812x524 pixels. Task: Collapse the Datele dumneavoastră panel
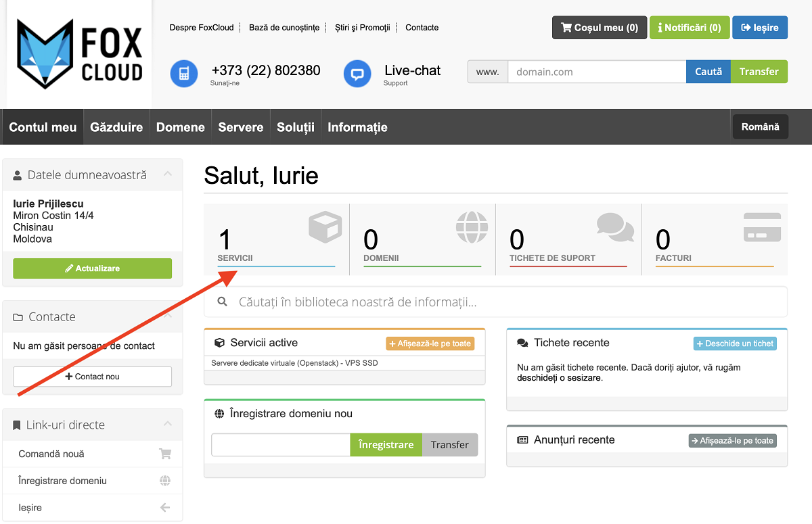point(168,175)
